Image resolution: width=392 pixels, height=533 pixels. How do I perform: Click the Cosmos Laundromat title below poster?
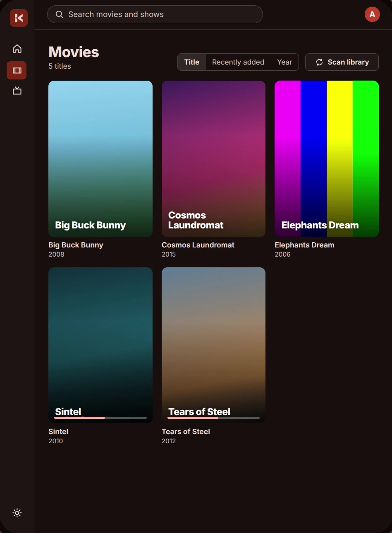coord(198,245)
